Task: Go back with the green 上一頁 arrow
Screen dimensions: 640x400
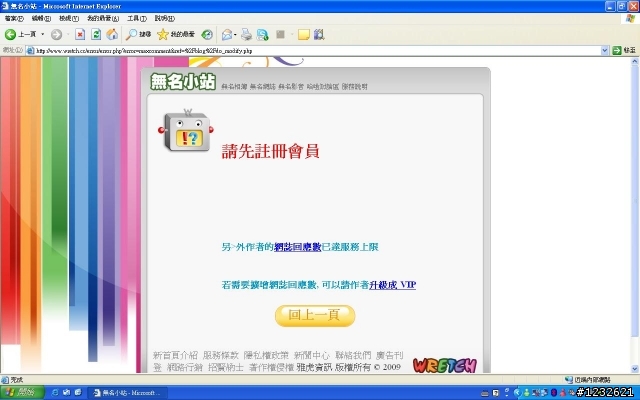Action: click(20, 35)
